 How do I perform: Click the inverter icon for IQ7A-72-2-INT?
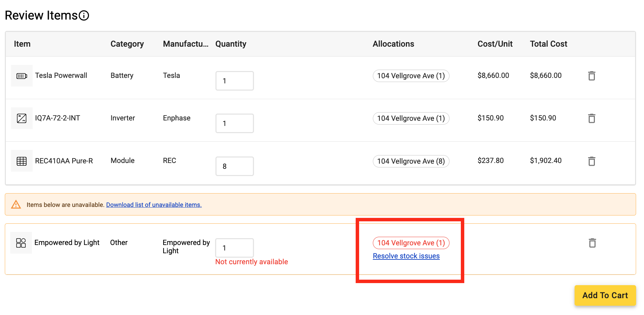22,118
